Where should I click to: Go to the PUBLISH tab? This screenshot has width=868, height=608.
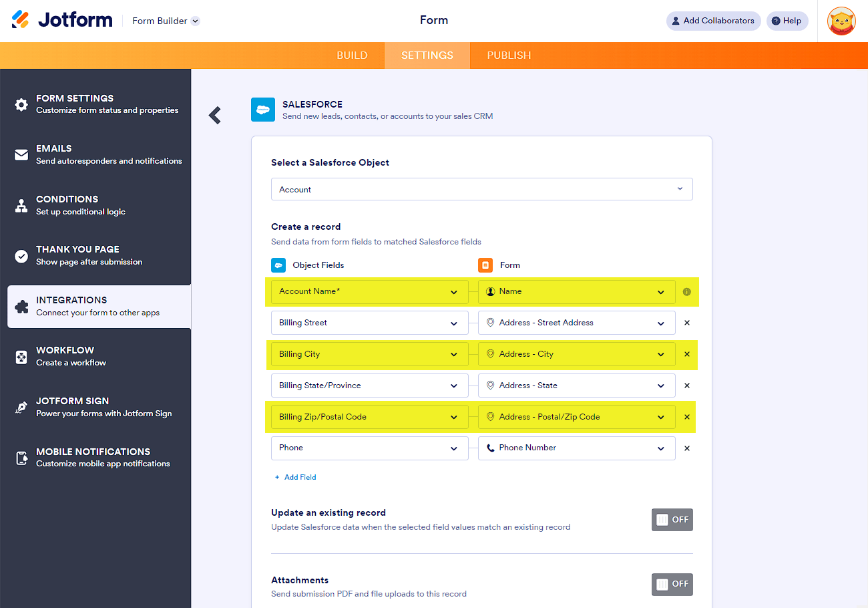click(x=509, y=55)
